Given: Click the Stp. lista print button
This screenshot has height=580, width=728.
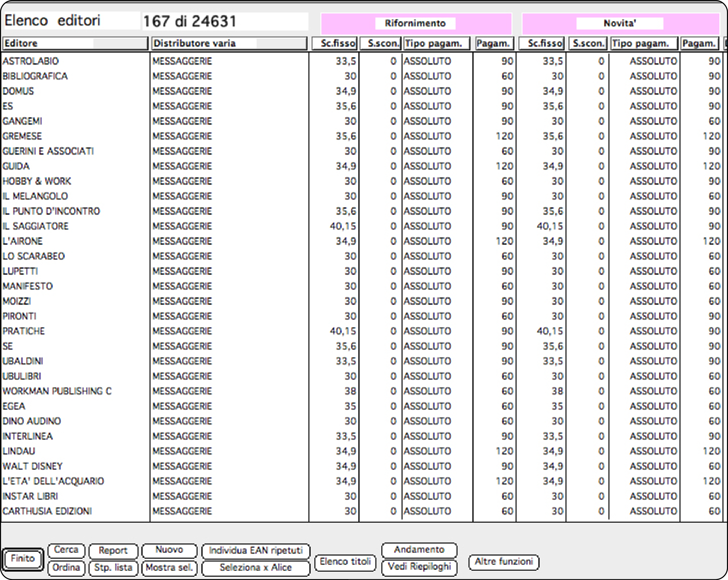Looking at the screenshot, I should [113, 568].
